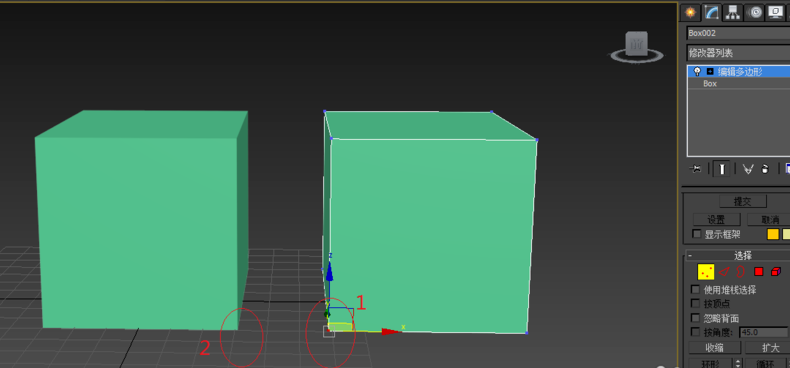Click the 环形 ring button
The height and width of the screenshot is (368, 790).
coord(710,363)
